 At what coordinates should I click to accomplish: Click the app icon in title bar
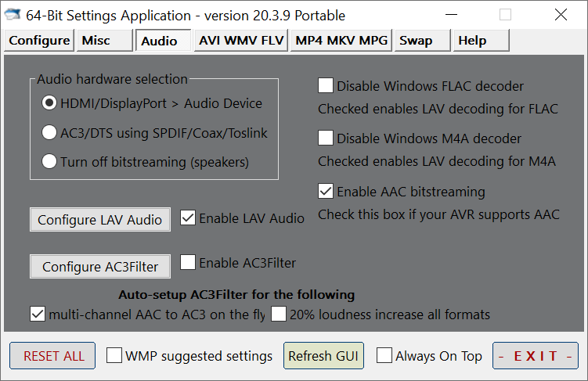click(x=14, y=15)
